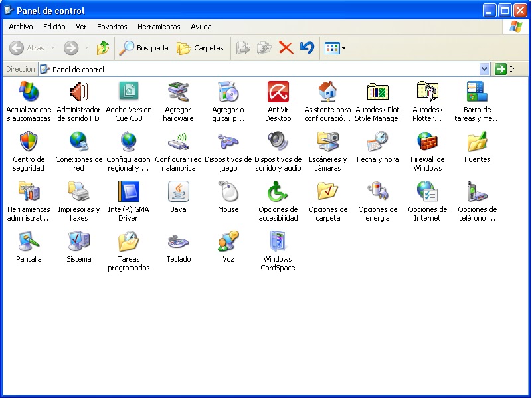Open Firewall de Windows settings
This screenshot has width=532, height=398.
tap(427, 145)
